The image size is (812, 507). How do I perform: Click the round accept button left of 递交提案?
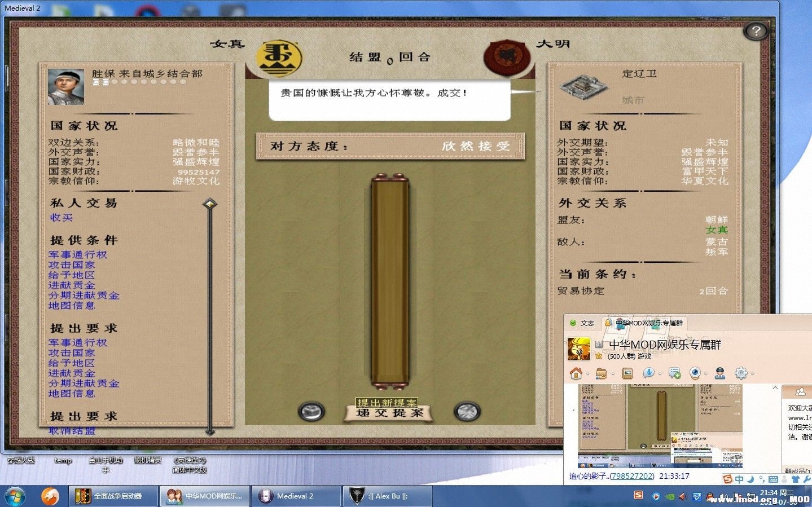(x=312, y=412)
